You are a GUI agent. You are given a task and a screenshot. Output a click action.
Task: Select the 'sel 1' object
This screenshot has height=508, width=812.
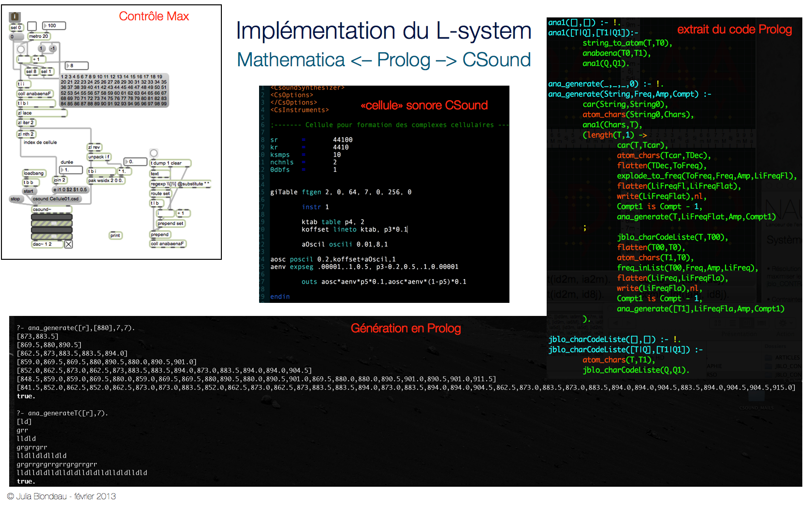pos(46,72)
